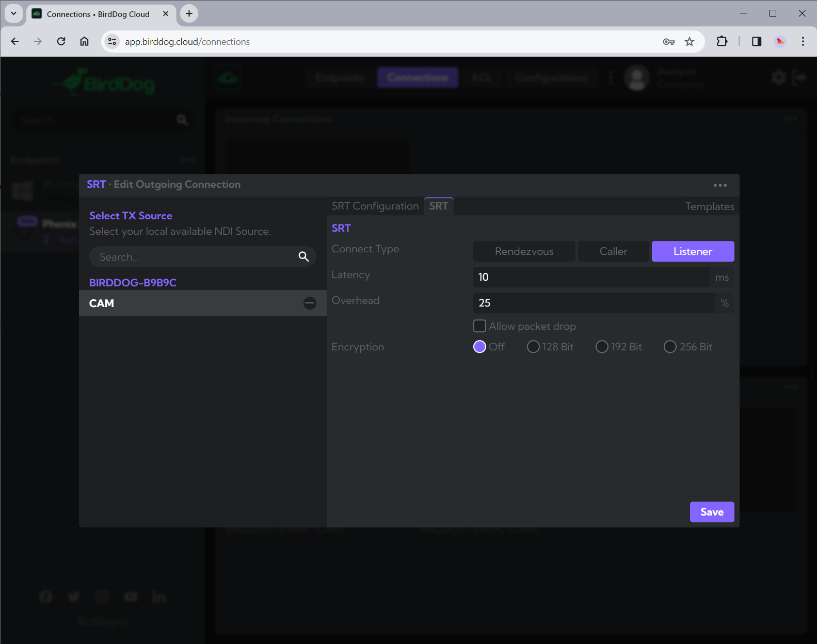
Task: Click the SRT Configuration label
Action: click(375, 206)
